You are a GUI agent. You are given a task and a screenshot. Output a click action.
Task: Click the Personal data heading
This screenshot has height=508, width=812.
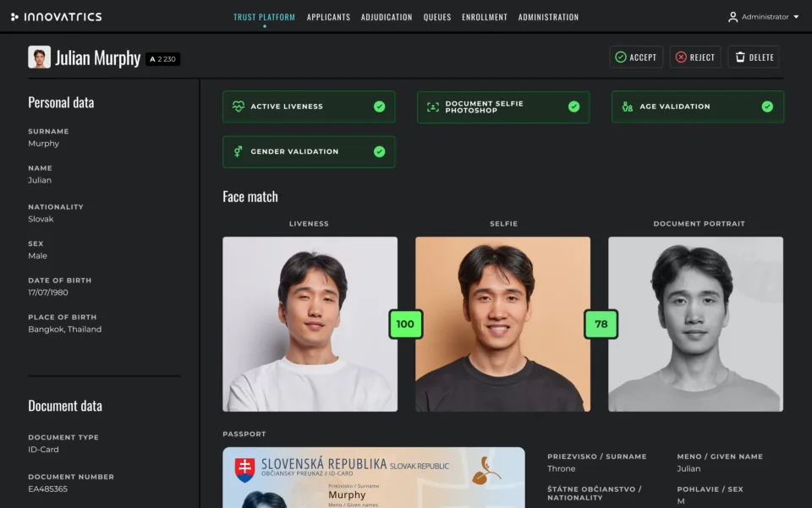tap(61, 102)
